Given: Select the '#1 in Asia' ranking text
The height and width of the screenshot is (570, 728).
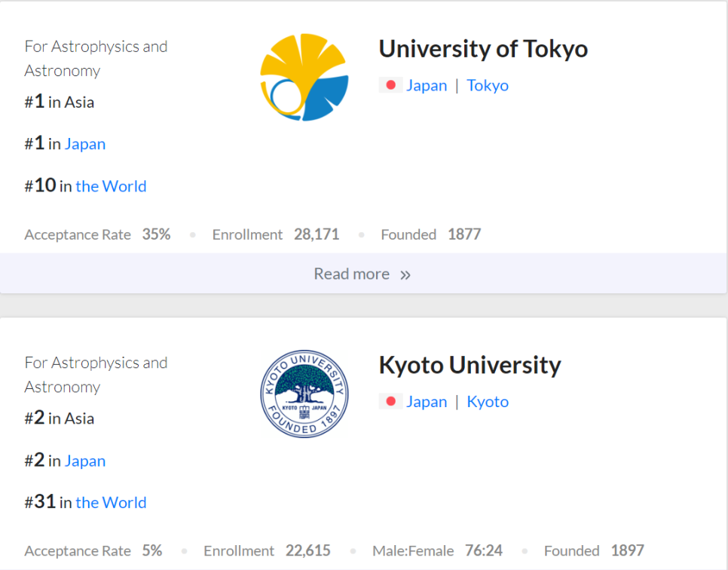Looking at the screenshot, I should [x=60, y=102].
